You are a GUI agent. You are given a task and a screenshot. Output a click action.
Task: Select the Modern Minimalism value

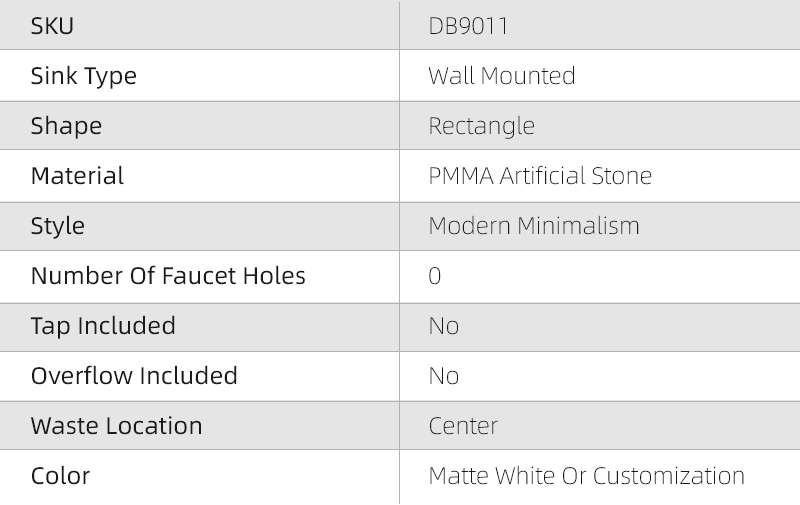[x=534, y=226]
